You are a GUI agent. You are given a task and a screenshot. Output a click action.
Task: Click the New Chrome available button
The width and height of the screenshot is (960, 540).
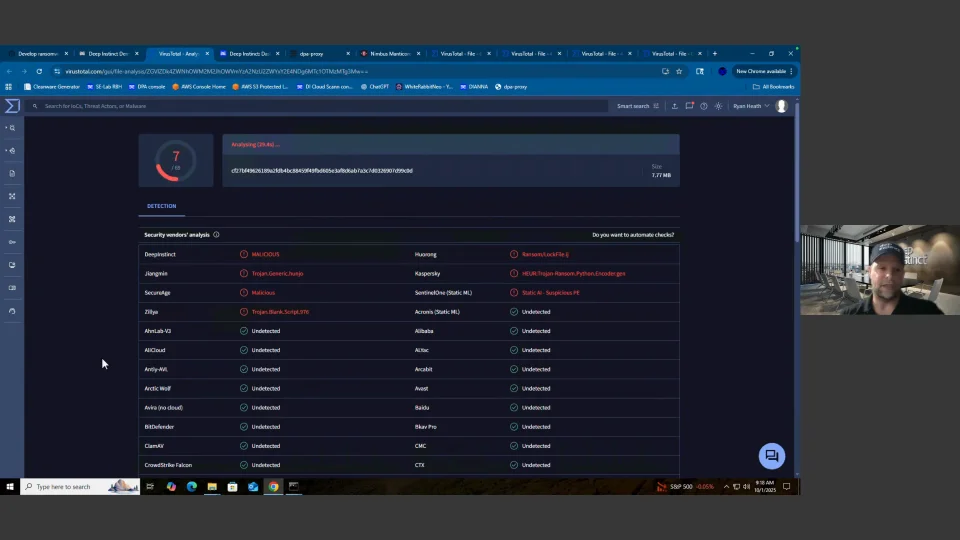[x=761, y=71]
